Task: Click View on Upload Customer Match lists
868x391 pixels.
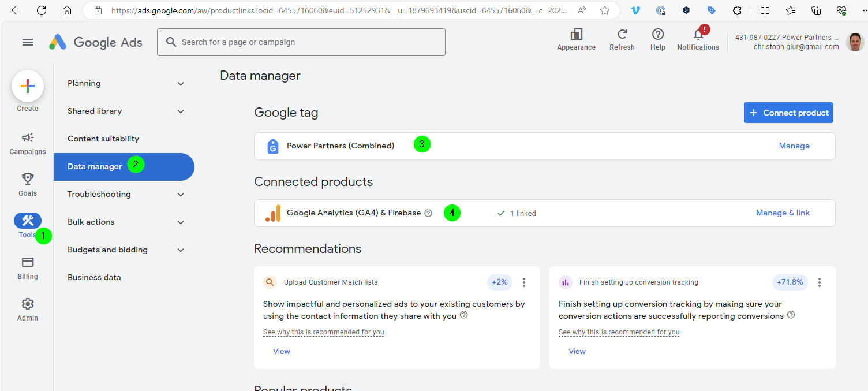Action: click(x=282, y=352)
